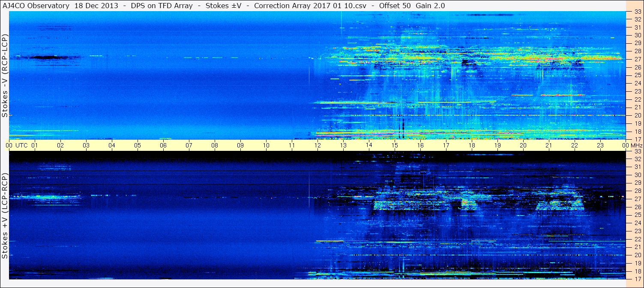The height and width of the screenshot is (288, 644).
Task: Select hour 02 on the UTC time axis
Action: point(60,145)
